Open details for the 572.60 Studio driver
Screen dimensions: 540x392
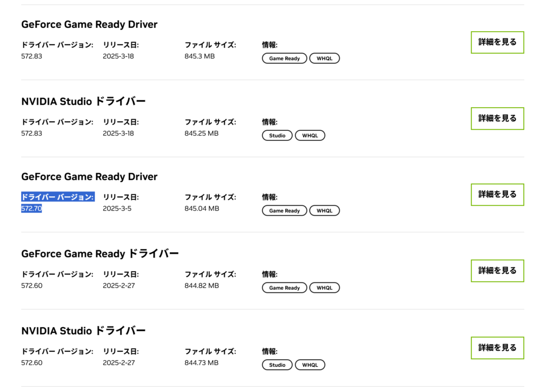497,348
